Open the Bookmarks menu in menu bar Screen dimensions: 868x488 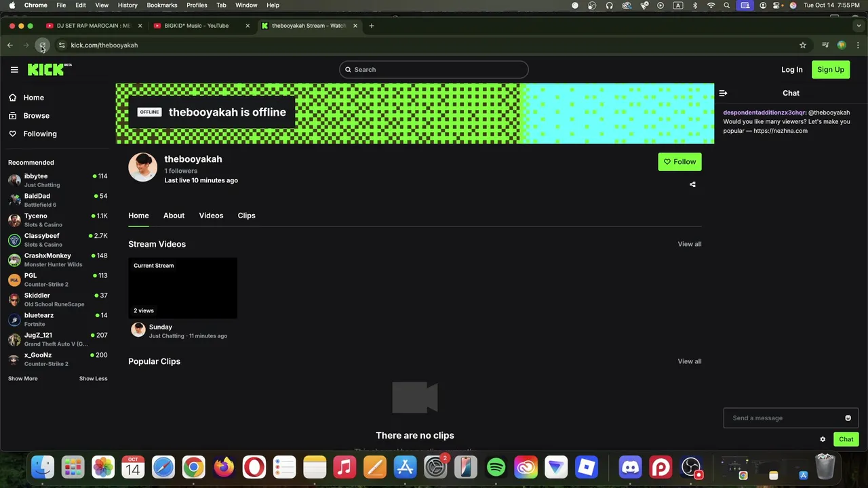[162, 5]
